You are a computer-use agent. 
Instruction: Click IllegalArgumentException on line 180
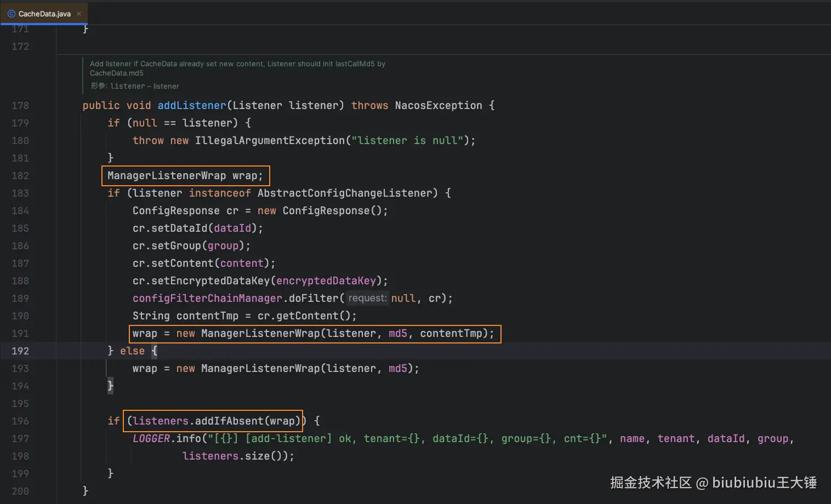pos(270,141)
